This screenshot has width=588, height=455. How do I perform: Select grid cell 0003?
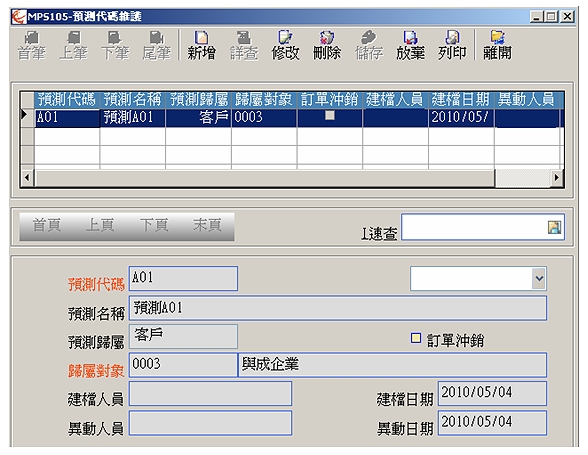(x=264, y=118)
